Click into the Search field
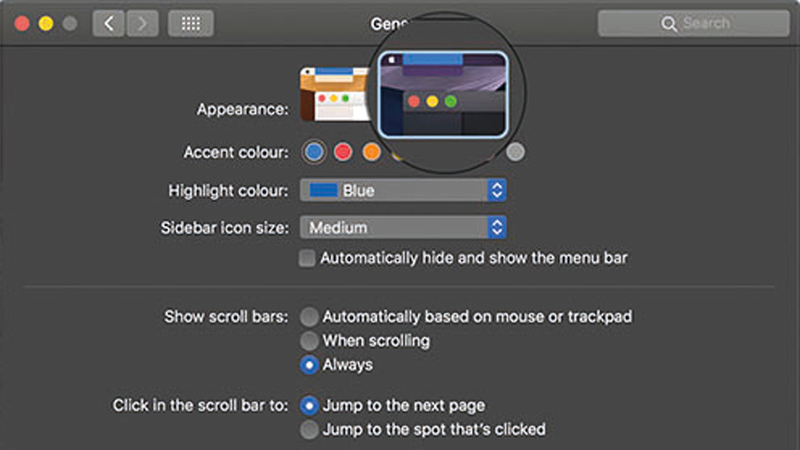Screen dimensions: 800x450 pyautogui.click(x=694, y=23)
